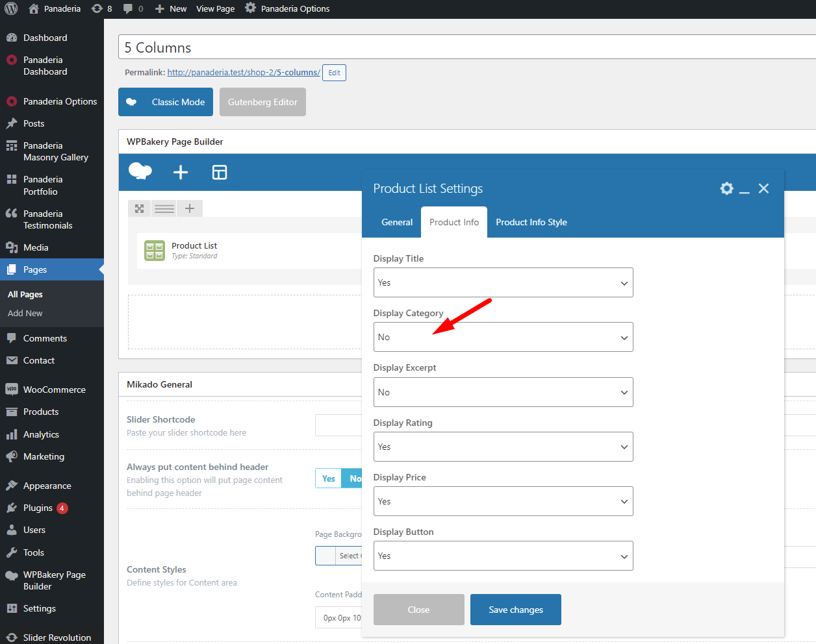
Task: Open Panaderia Masonry Gallery menu
Action: click(52, 151)
